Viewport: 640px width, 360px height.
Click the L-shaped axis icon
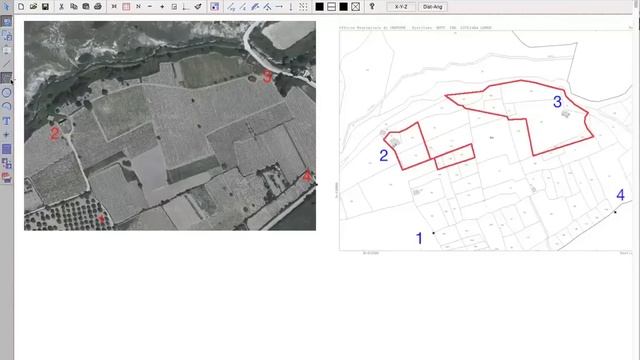tap(186, 7)
